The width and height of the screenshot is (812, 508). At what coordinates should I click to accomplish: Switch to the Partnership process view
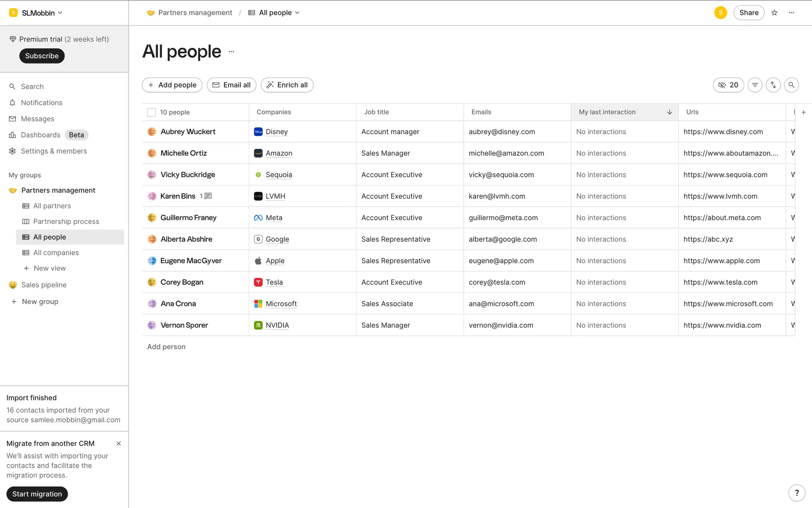66,221
